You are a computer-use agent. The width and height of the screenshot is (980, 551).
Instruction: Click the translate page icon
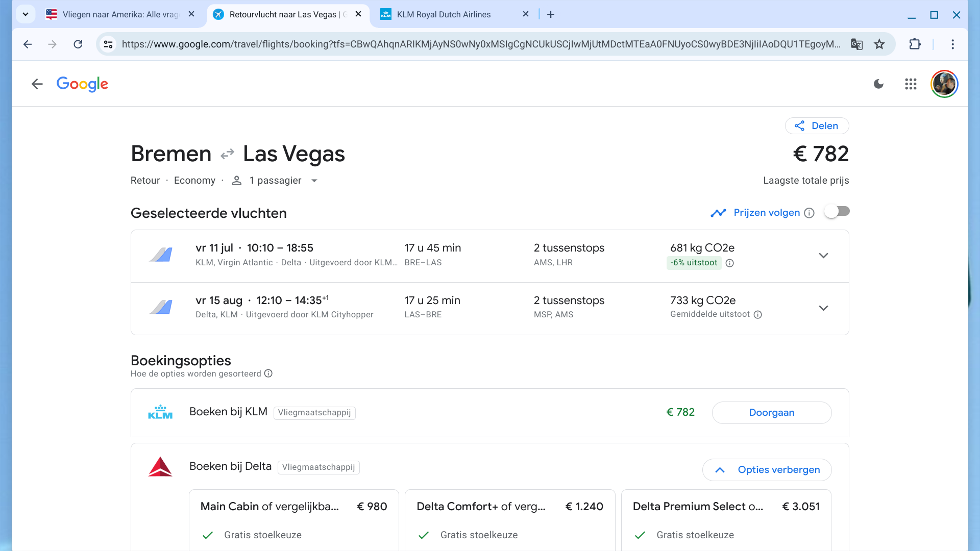[856, 44]
